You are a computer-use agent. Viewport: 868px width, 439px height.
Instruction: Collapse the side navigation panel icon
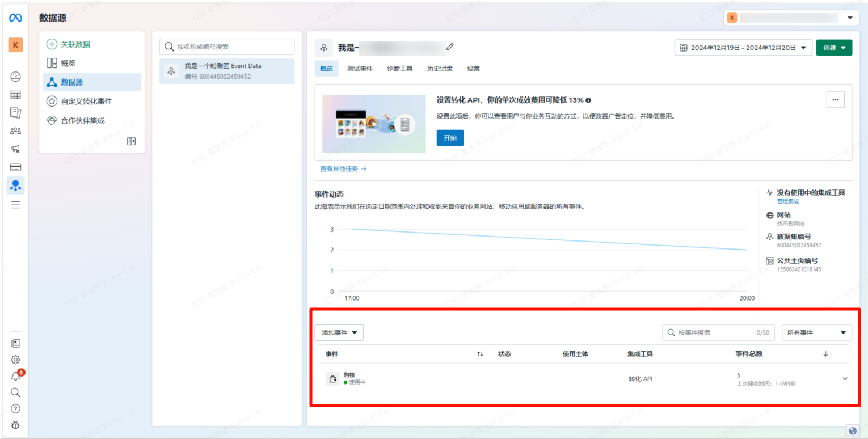click(131, 141)
